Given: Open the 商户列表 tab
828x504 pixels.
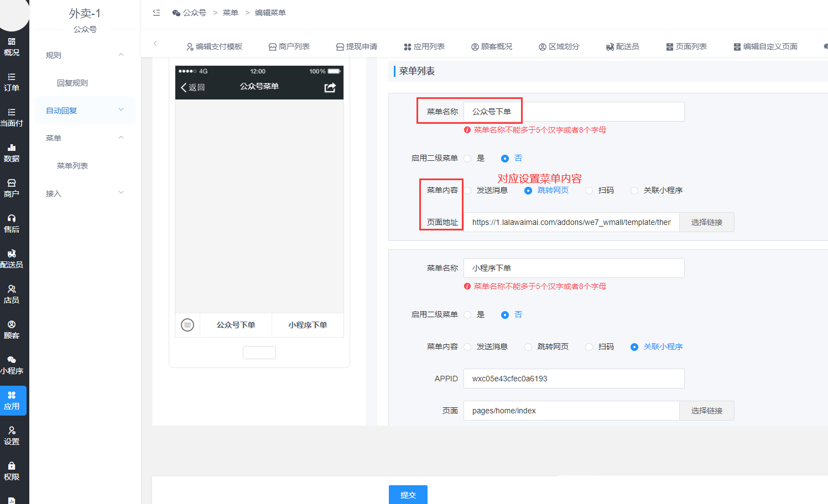Looking at the screenshot, I should [x=289, y=46].
